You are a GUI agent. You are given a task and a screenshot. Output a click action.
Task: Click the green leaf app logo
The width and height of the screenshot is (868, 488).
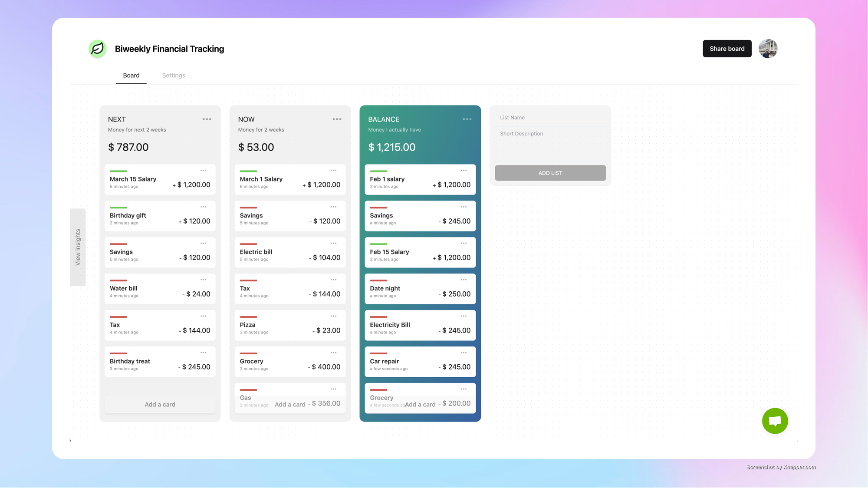coord(98,49)
